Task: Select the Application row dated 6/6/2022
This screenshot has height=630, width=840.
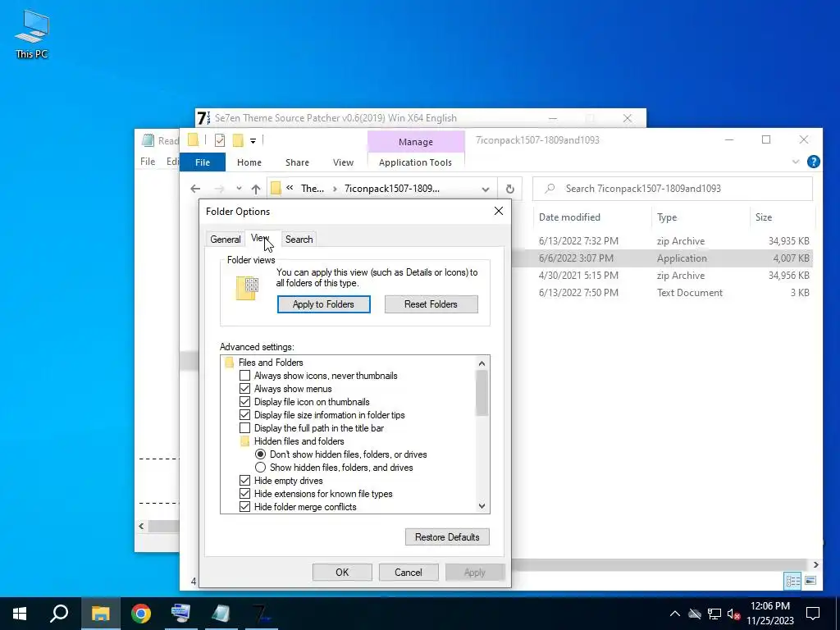Action: tap(662, 258)
